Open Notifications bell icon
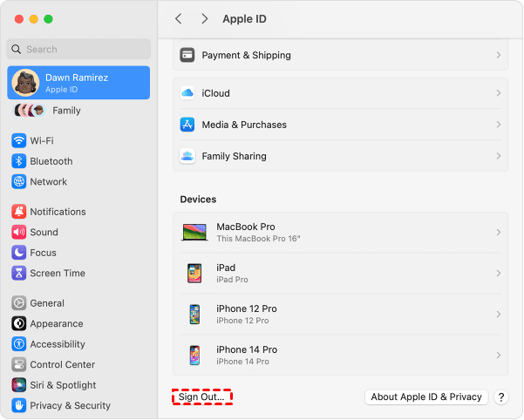 [18, 212]
